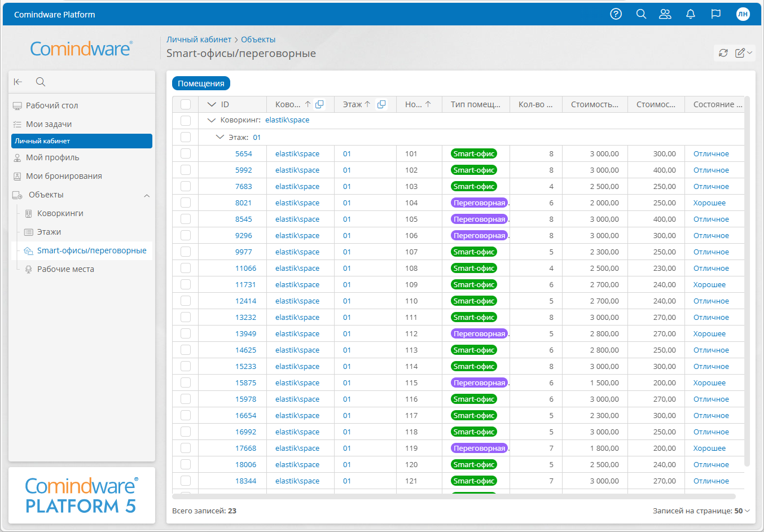Sort by Номер column arrow
This screenshot has height=532, width=764.
click(428, 104)
